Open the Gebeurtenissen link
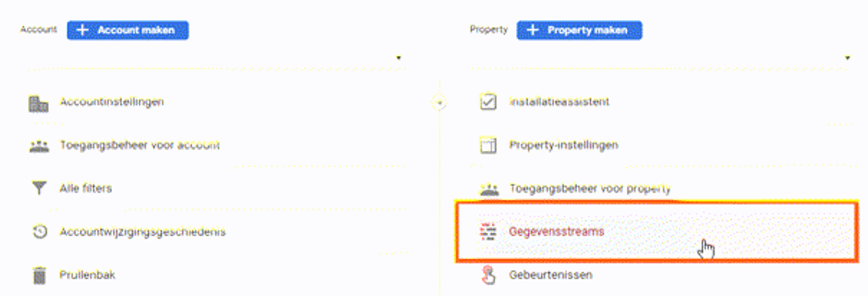The width and height of the screenshot is (868, 296). coord(551,274)
